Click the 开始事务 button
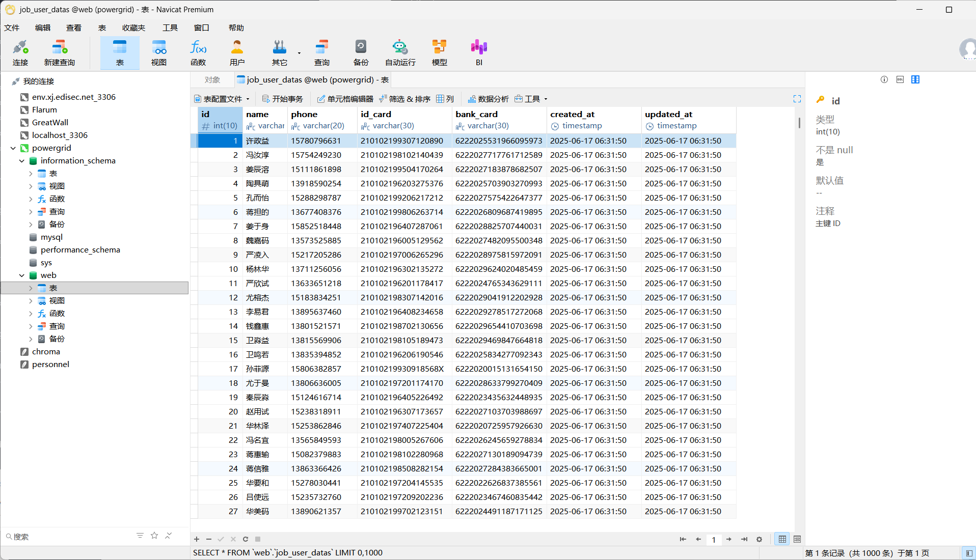The image size is (976, 560). click(x=283, y=99)
